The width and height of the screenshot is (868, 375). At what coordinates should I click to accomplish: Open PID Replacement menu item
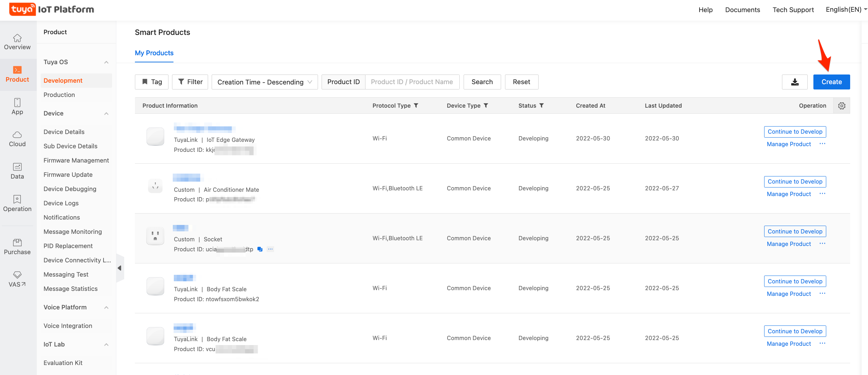[68, 246]
